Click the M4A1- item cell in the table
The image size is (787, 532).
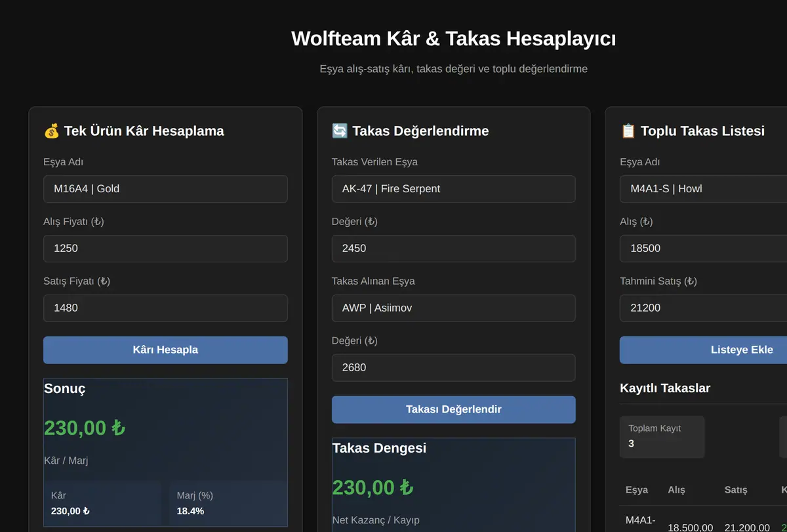pos(641,520)
